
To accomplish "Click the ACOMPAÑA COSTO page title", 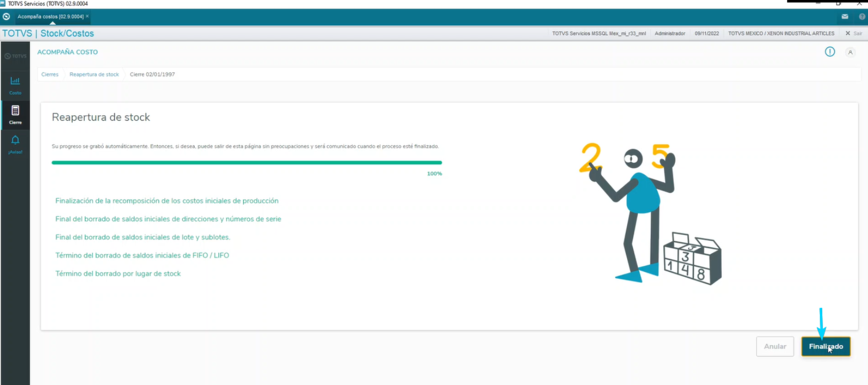I will pos(67,52).
